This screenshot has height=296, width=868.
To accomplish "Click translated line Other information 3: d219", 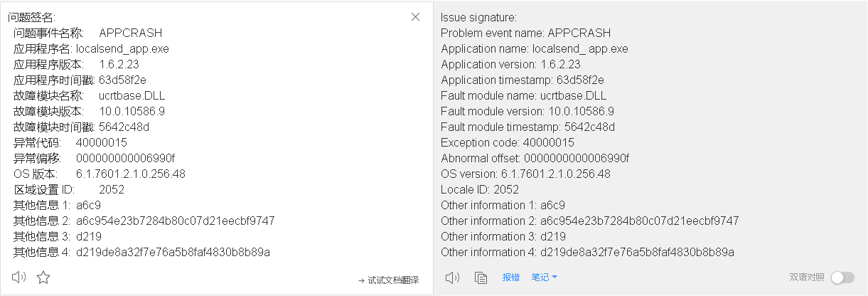I will 503,236.
